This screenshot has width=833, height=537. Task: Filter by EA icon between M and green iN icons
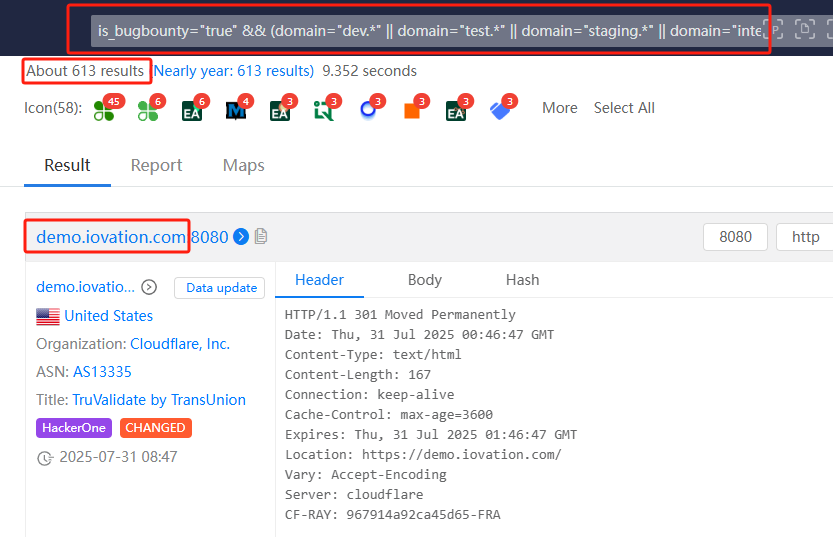coord(280,110)
